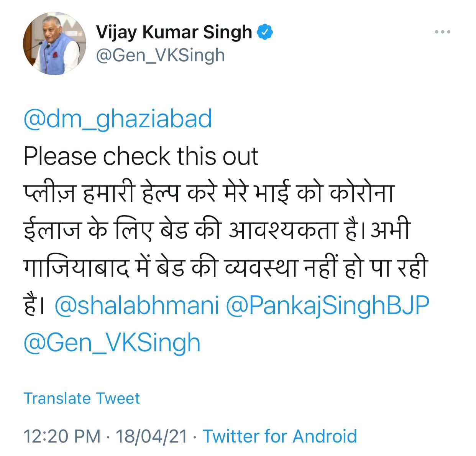
Task: Open the three-dot more options menu
Action: (443, 32)
